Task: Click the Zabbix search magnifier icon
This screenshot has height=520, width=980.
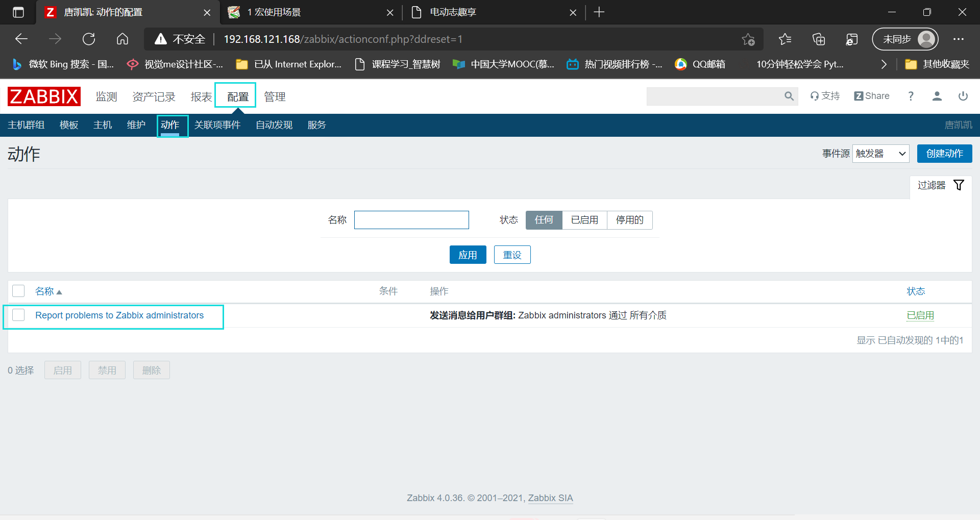Action: (x=789, y=96)
